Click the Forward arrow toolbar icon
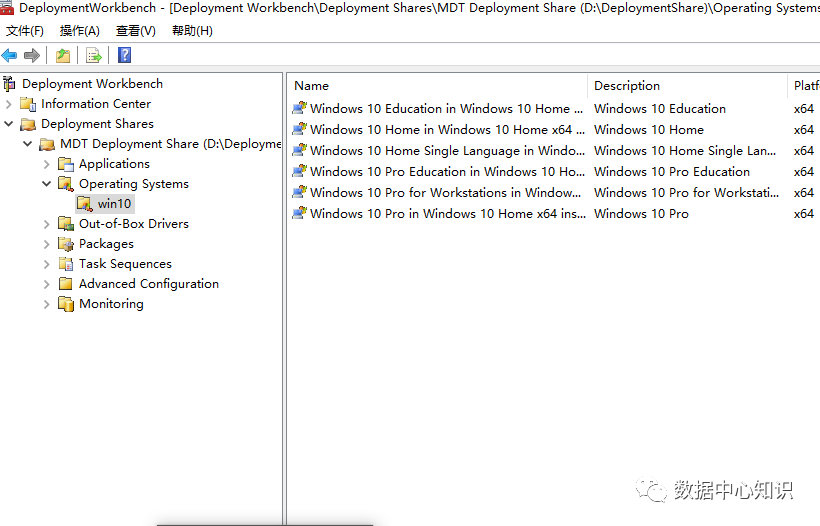820x526 pixels. coord(32,55)
